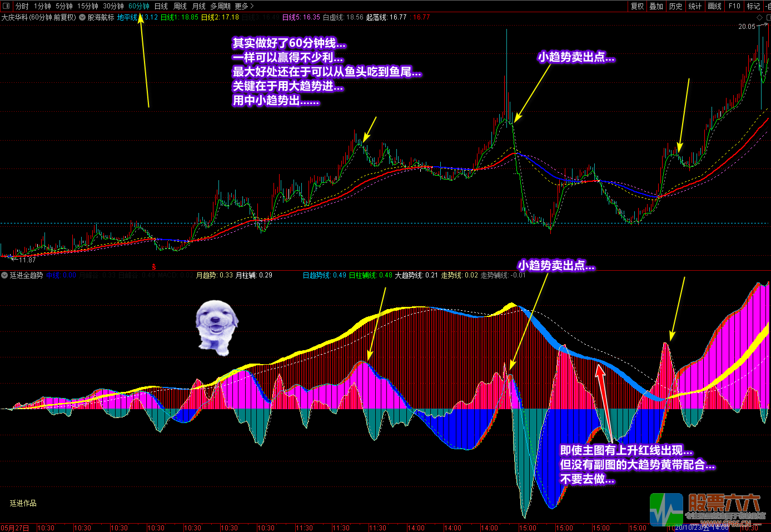Switch to the 分时 chart period
771x532 pixels.
click(x=22, y=6)
